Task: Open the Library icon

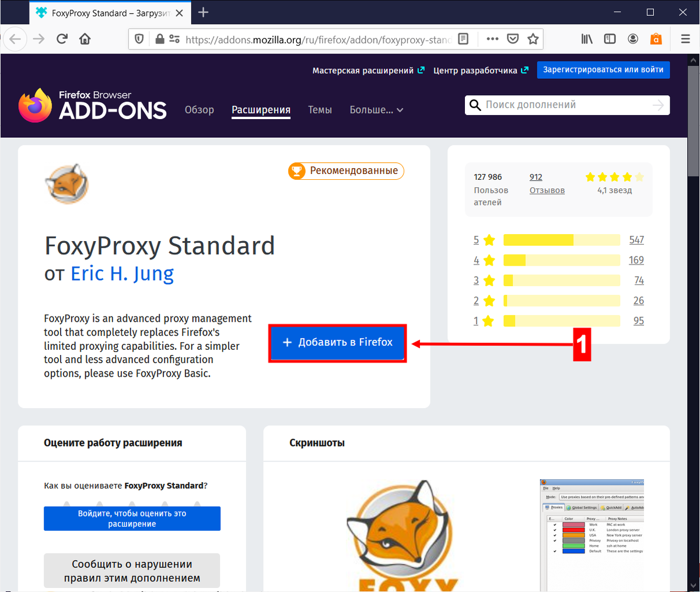Action: tap(587, 39)
